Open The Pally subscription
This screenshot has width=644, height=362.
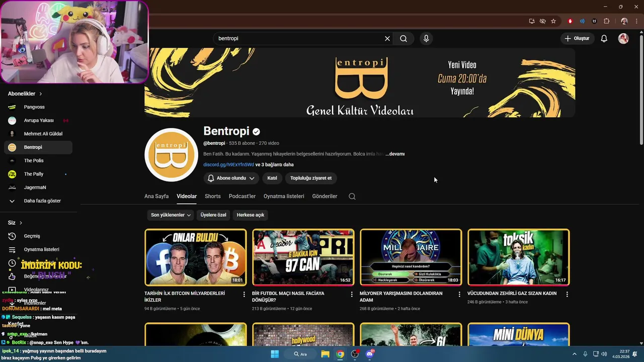(38, 174)
